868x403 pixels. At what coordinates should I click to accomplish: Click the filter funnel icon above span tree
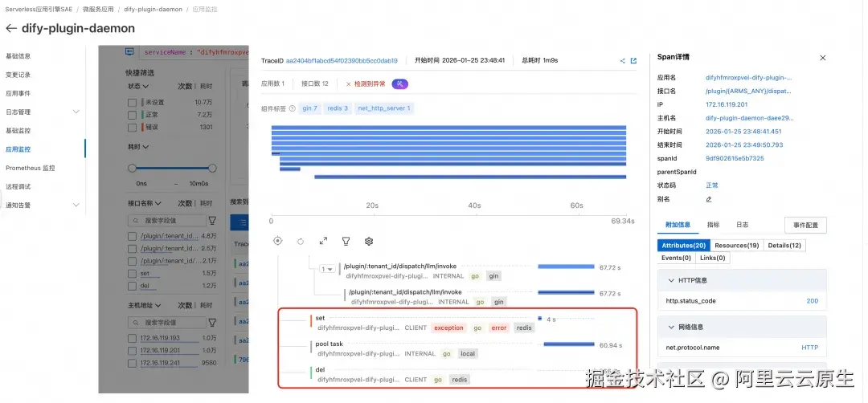click(346, 241)
